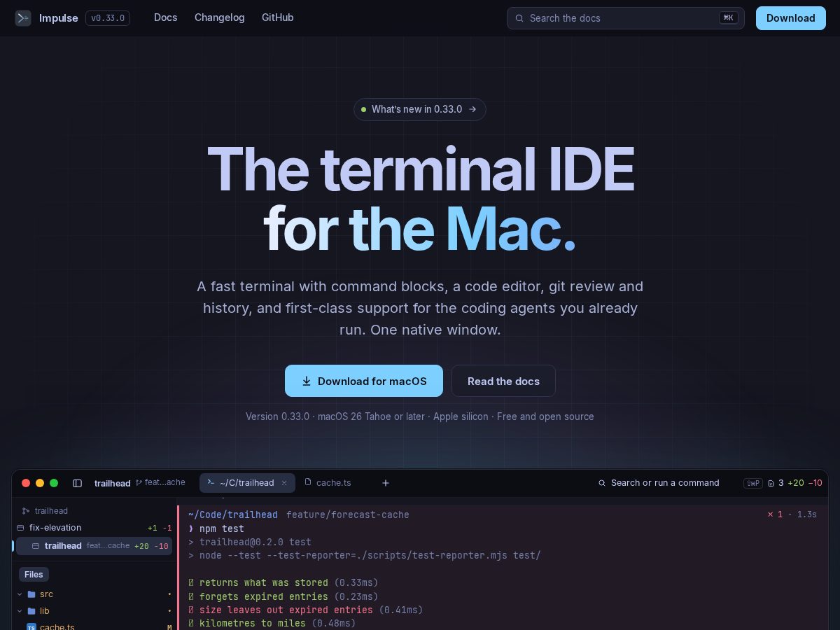The width and height of the screenshot is (840, 630).
Task: Open cache.ts in file tree
Action: [x=94, y=626]
